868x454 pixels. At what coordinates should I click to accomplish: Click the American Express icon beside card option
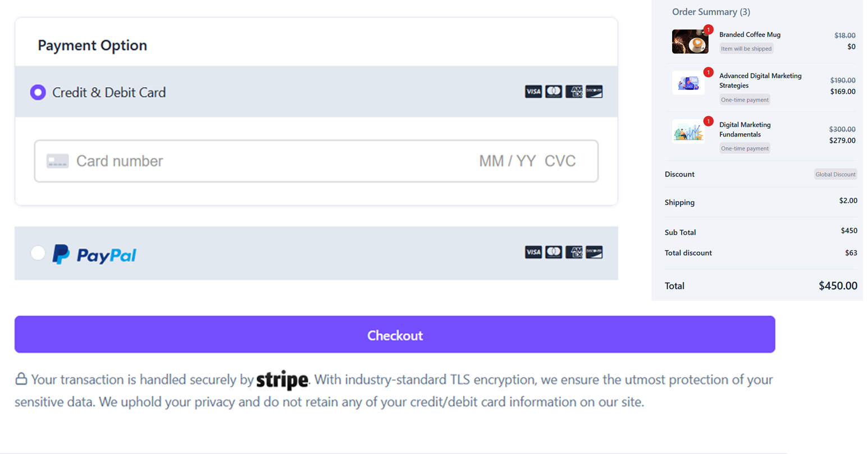[x=574, y=92]
